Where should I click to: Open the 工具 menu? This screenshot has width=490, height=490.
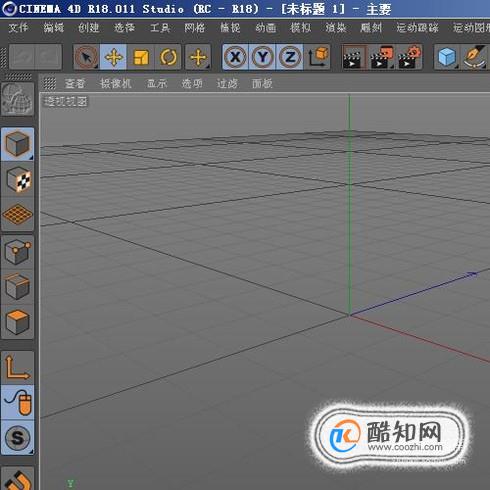point(160,28)
